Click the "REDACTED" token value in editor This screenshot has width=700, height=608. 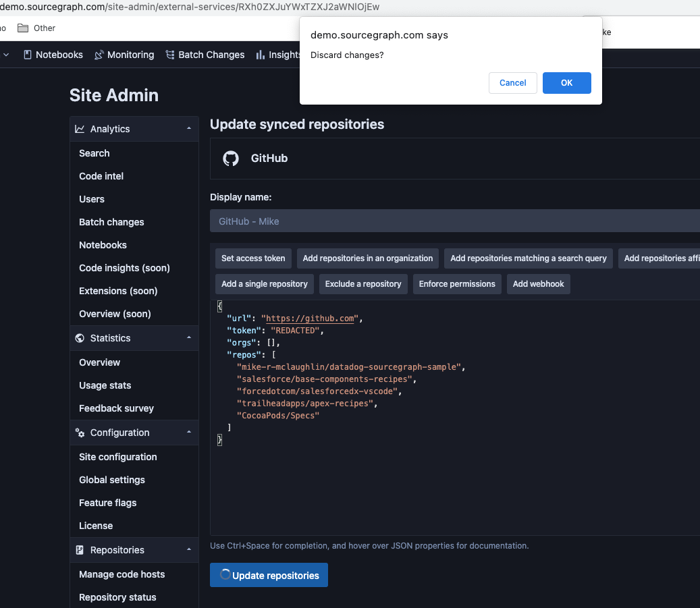coord(295,331)
